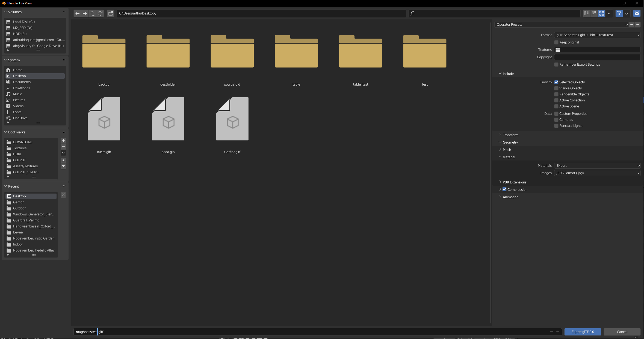Screen dimensions: 644x339
Task: Enable Remember Export Settings
Action: coord(557,65)
